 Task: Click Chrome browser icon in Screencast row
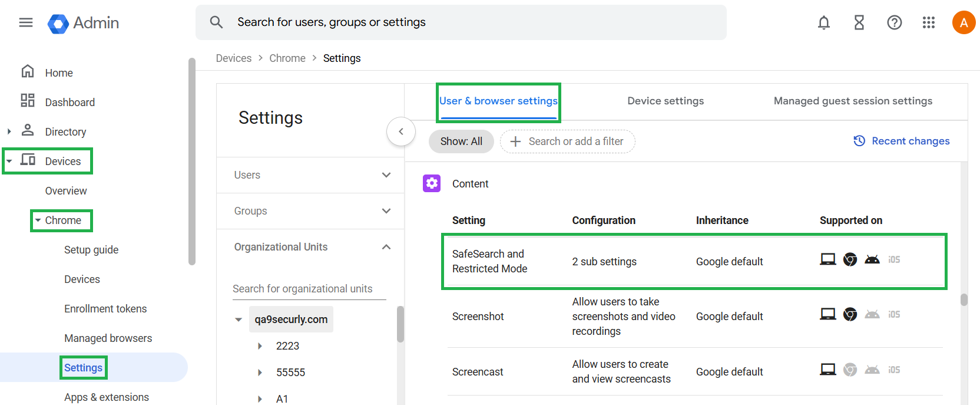tap(850, 370)
